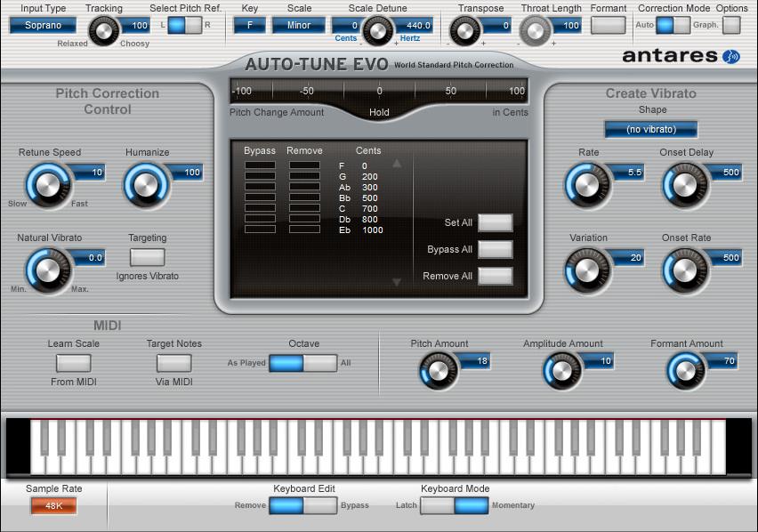The height and width of the screenshot is (532, 758).
Task: Open the vibrato Shape dropdown (no vibrato)
Action: pos(651,130)
